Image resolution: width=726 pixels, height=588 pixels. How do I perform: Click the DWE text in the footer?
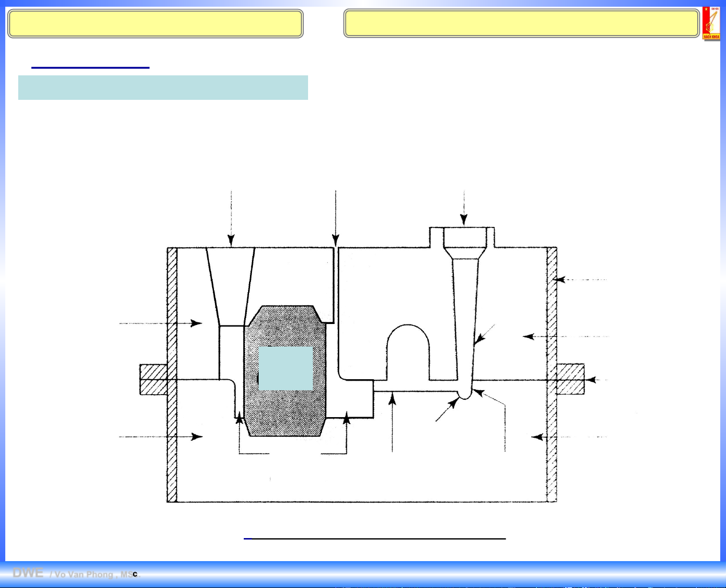point(28,573)
